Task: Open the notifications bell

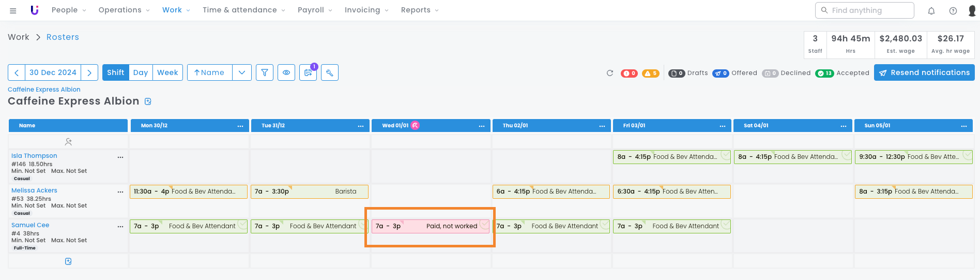Action: coord(931,11)
